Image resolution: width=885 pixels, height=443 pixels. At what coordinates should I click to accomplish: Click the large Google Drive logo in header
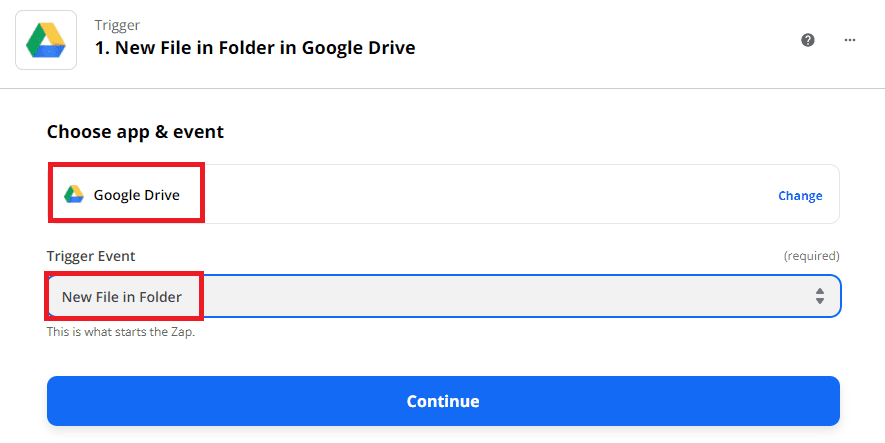(46, 39)
